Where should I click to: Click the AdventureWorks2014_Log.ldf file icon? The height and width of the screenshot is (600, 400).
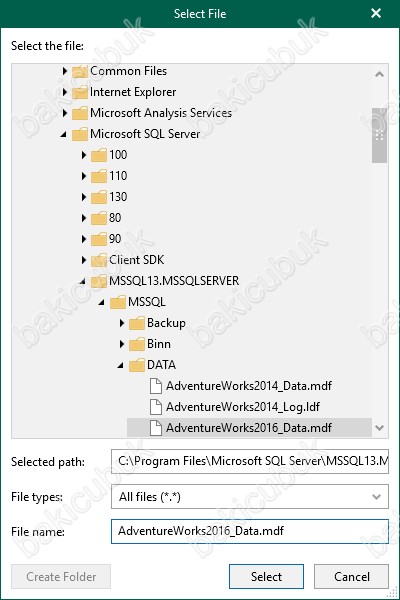(155, 407)
